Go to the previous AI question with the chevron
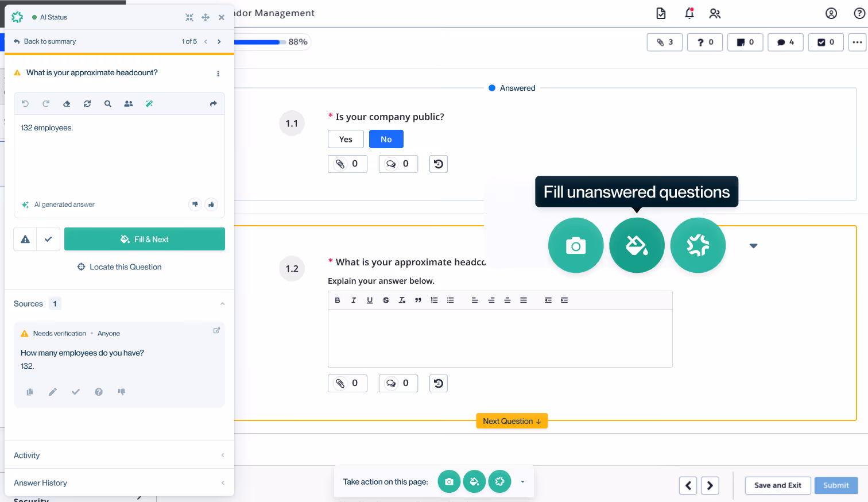This screenshot has width=868, height=502. pos(206,41)
